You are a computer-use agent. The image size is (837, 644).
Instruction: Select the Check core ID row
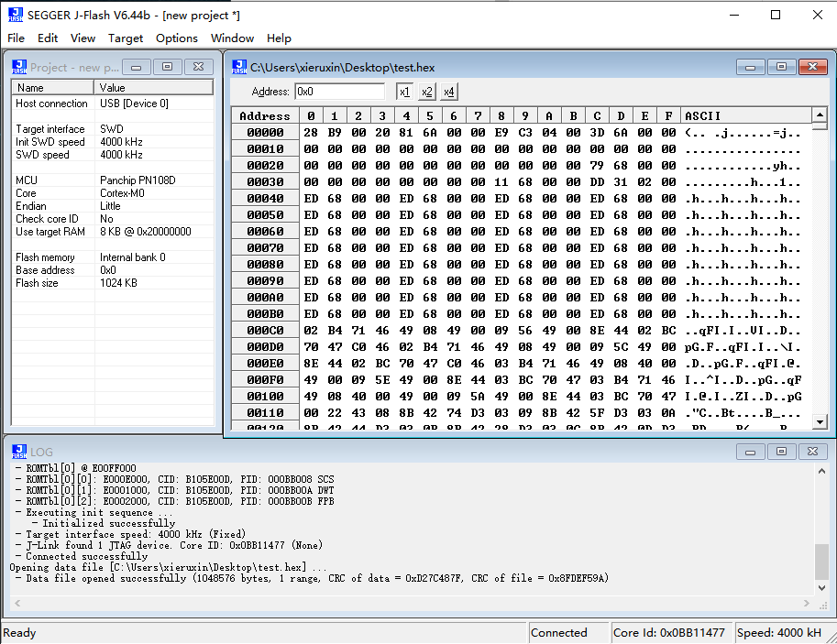[113, 219]
